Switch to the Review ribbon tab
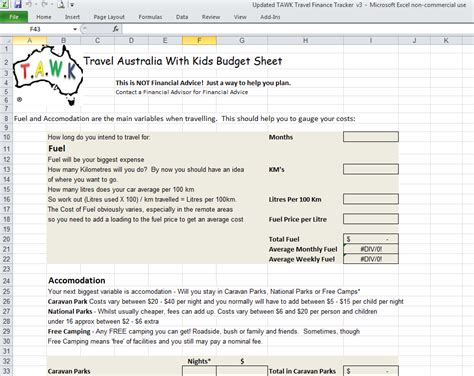Screen dimensions: 474x376 point(211,17)
